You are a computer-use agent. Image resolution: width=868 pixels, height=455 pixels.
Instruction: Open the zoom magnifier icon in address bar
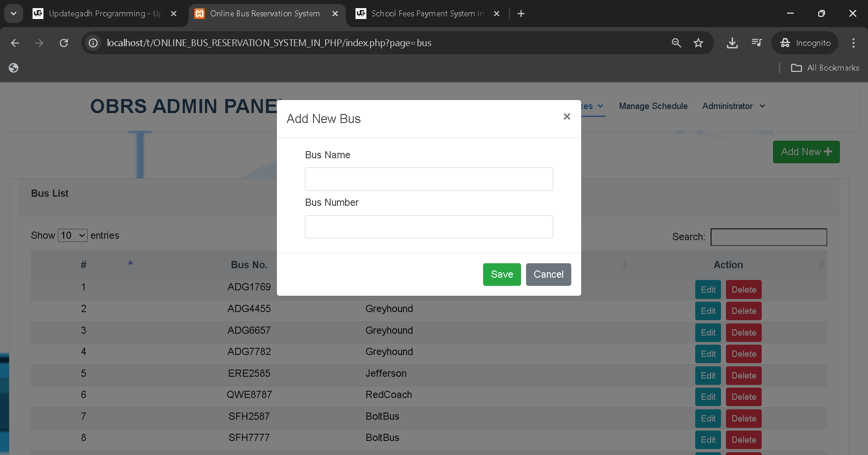pyautogui.click(x=676, y=43)
